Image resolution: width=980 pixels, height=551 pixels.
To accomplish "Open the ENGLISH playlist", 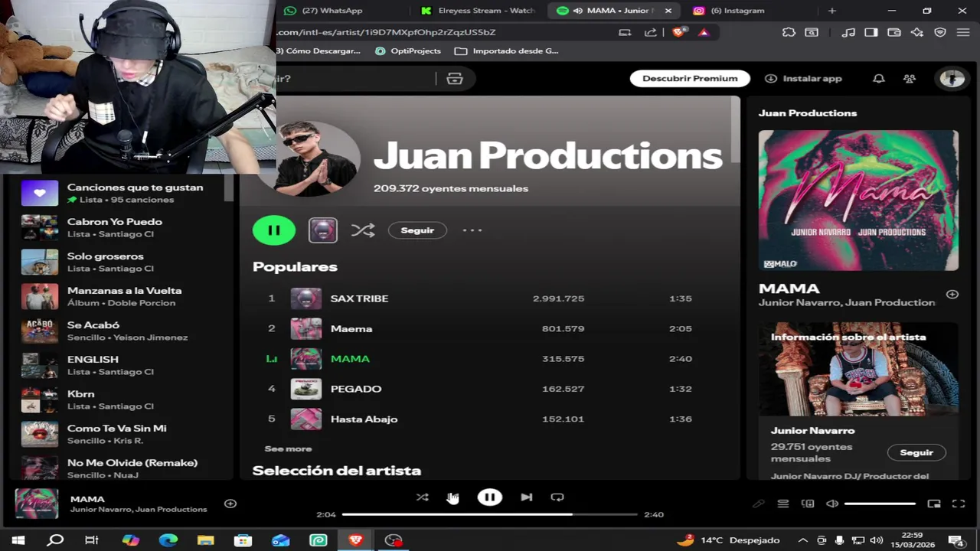I will pyautogui.click(x=122, y=365).
